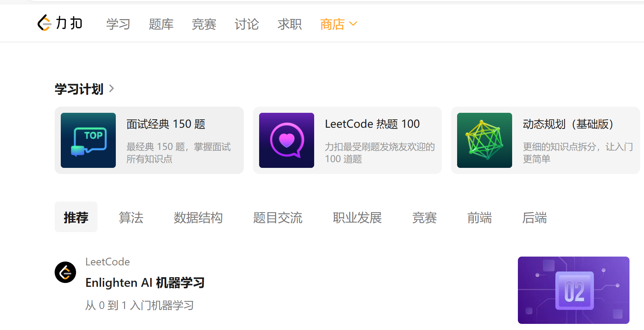Go to the 求职 menu
This screenshot has width=644, height=330.
click(290, 24)
